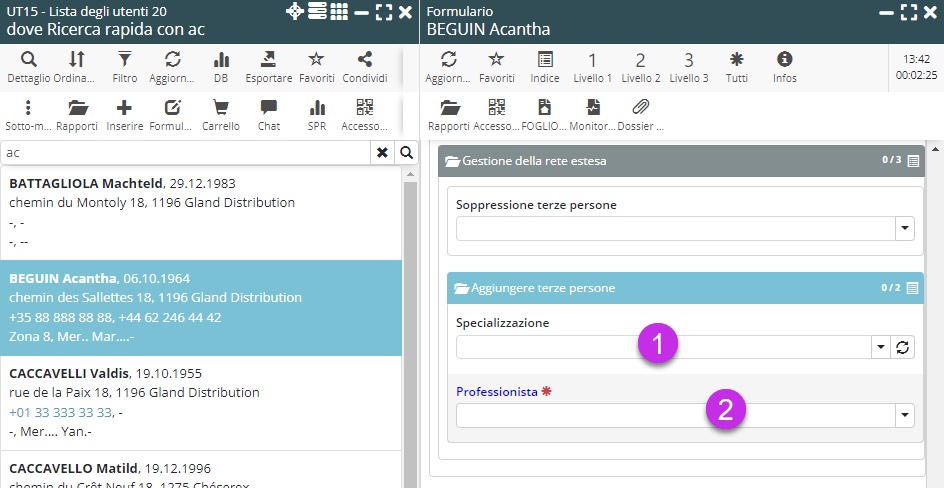This screenshot has height=488, width=944.
Task: Open the Professionista dropdown arrow
Action: coord(904,415)
